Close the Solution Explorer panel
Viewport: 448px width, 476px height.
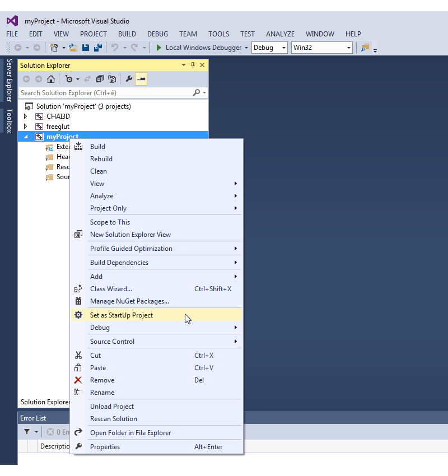click(x=202, y=66)
